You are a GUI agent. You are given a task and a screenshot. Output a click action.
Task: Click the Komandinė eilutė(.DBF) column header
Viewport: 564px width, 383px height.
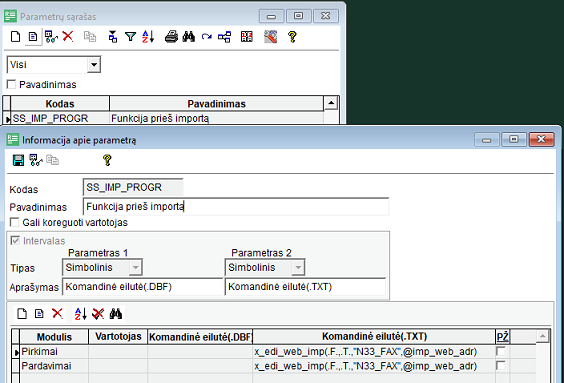(x=200, y=337)
